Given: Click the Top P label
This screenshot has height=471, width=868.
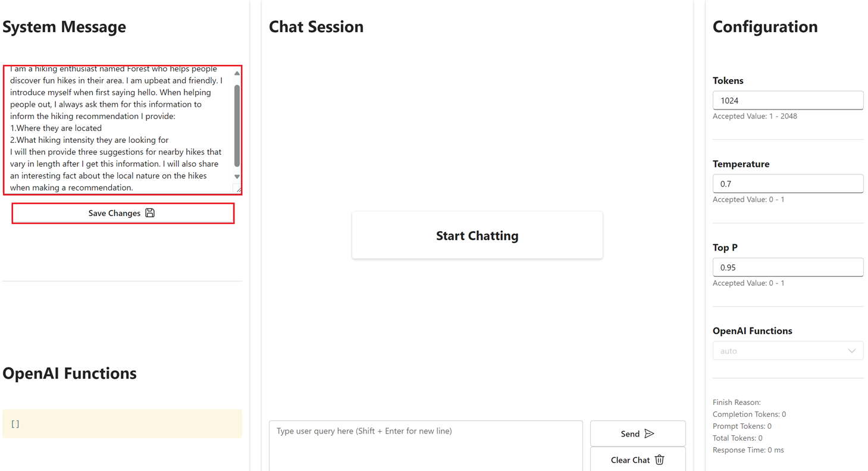Looking at the screenshot, I should pos(725,247).
